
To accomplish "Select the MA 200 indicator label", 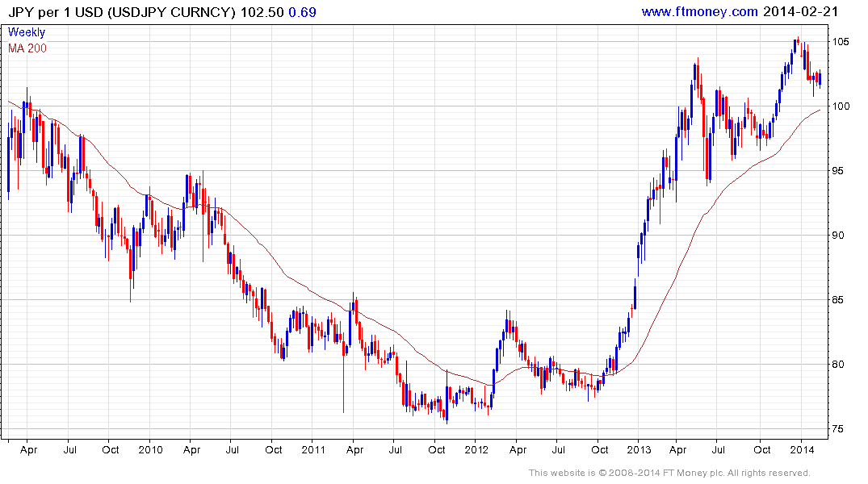I will coord(27,48).
